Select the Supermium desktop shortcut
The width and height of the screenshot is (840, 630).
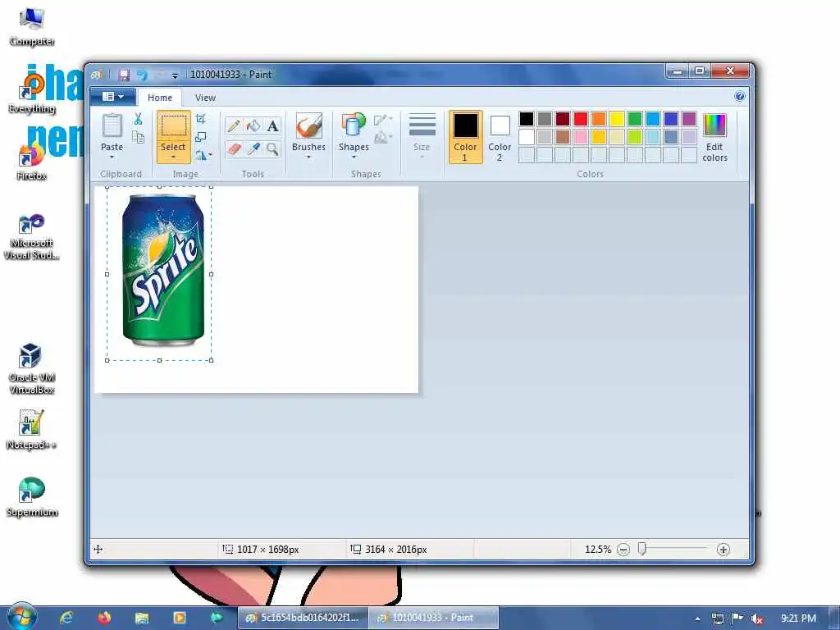pos(32,496)
